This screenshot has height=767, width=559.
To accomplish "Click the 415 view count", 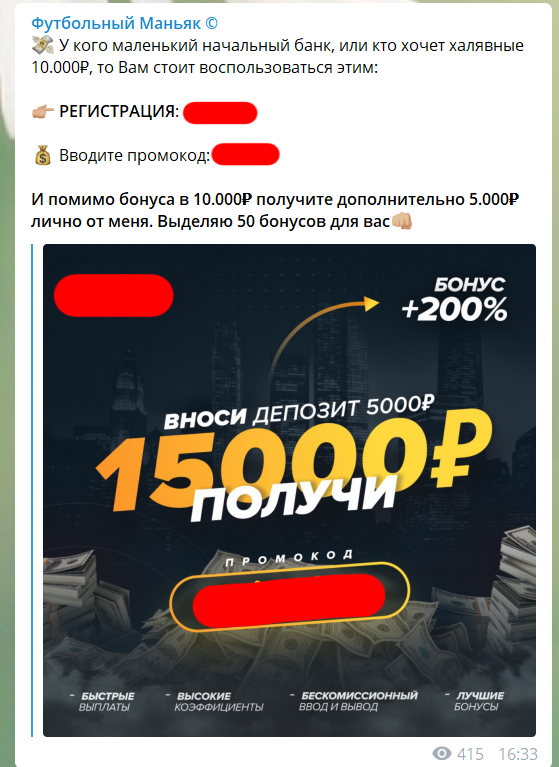I will pyautogui.click(x=470, y=754).
